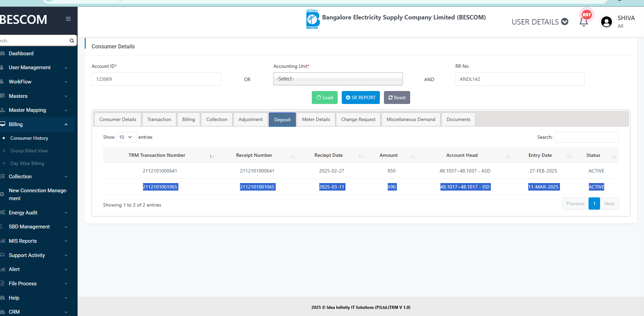
Task: Open Group Billed View submenu item
Action: pos(29,151)
